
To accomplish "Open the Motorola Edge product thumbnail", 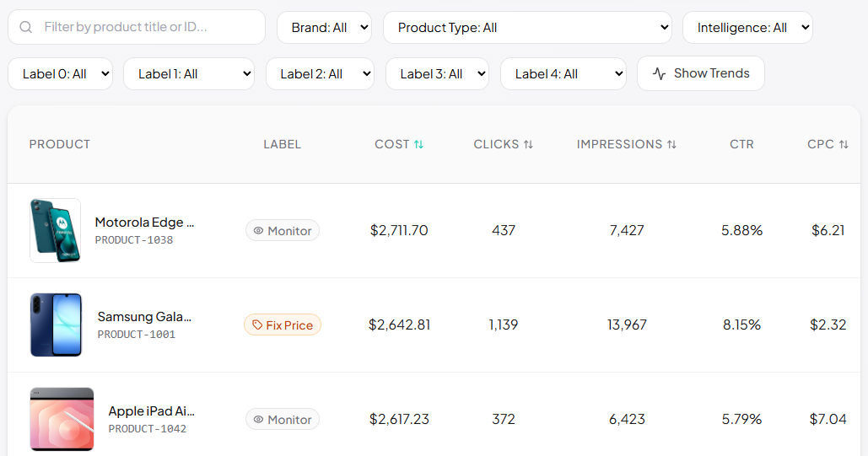I will coord(56,231).
